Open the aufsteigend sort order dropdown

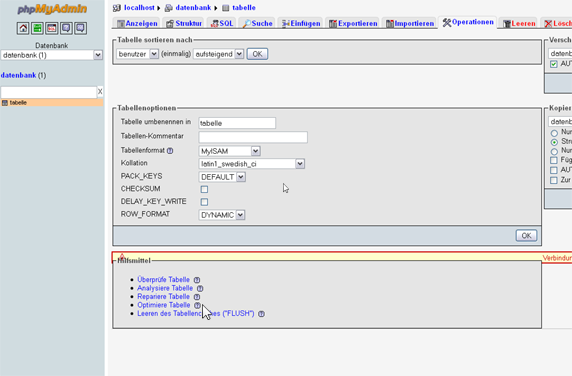point(219,54)
